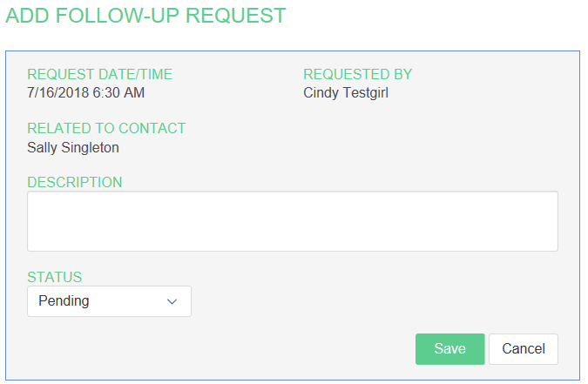Click the DESCRIPTION field label

pyautogui.click(x=75, y=182)
